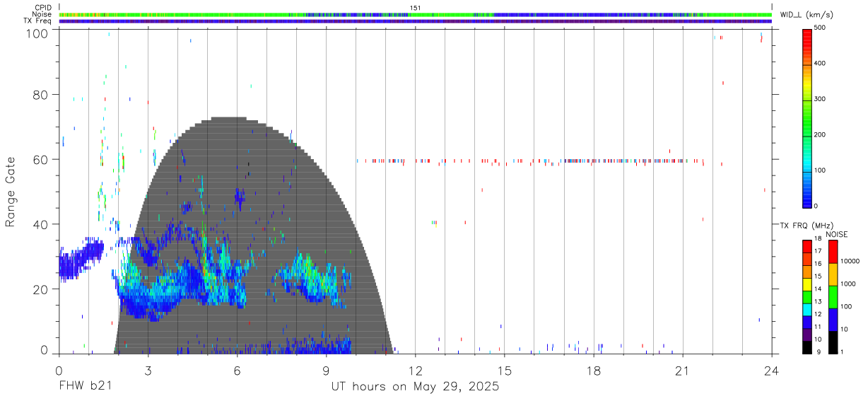The image size is (868, 401).
Task: Click the yellow 14–15 MHz segment of TX FRQ bar
Action: click(x=807, y=284)
